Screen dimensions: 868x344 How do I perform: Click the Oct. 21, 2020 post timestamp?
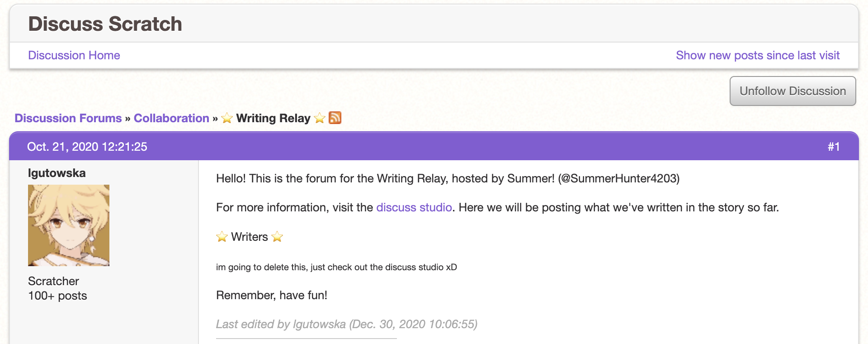click(x=87, y=147)
